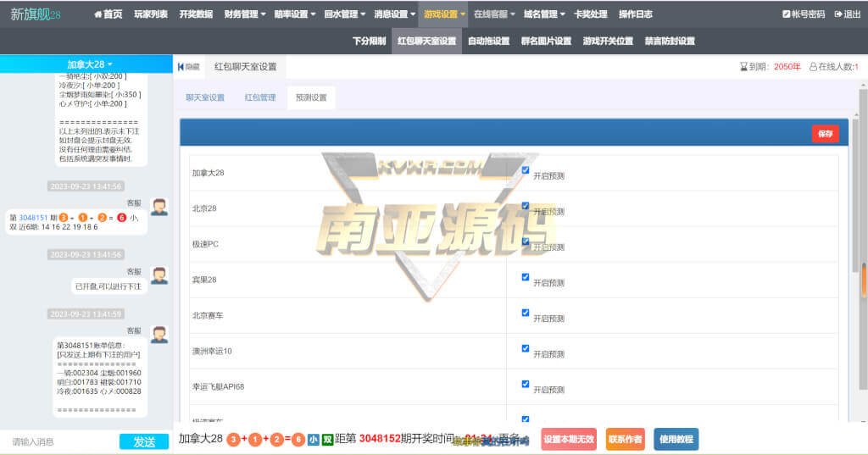
Task: Click the topmost 客服 avatar in chat
Action: coord(159,207)
